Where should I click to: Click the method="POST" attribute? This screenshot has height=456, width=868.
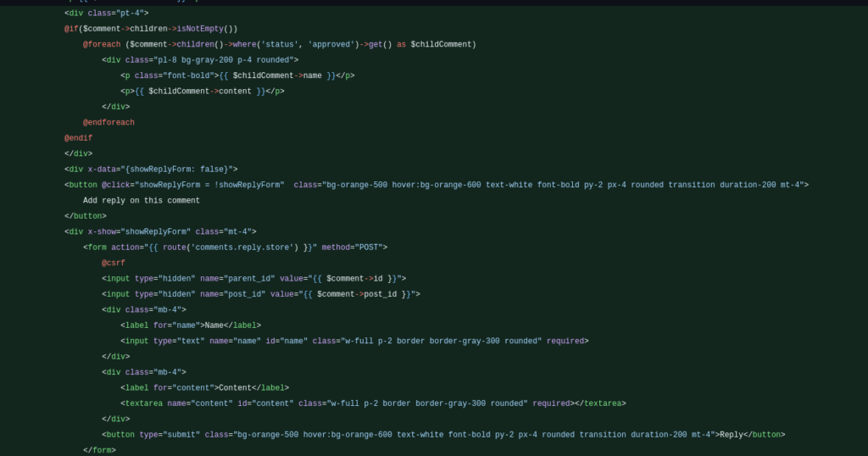coord(352,247)
